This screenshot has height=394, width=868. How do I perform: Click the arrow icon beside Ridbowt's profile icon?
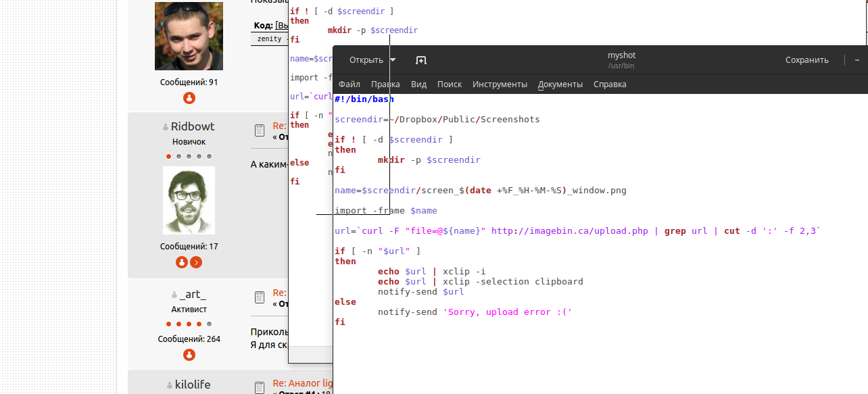(x=196, y=262)
